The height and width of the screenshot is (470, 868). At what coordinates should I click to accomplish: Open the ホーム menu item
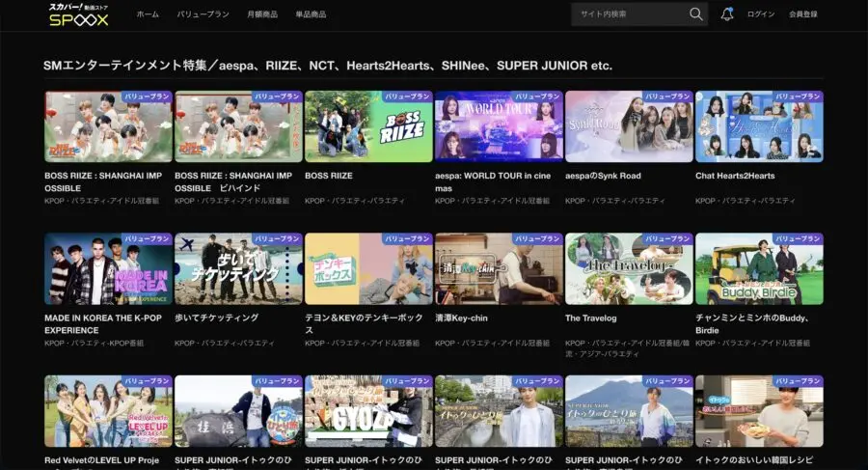(x=148, y=14)
